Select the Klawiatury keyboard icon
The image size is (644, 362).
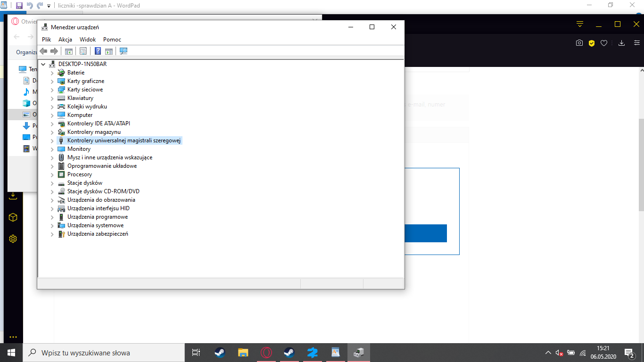61,98
